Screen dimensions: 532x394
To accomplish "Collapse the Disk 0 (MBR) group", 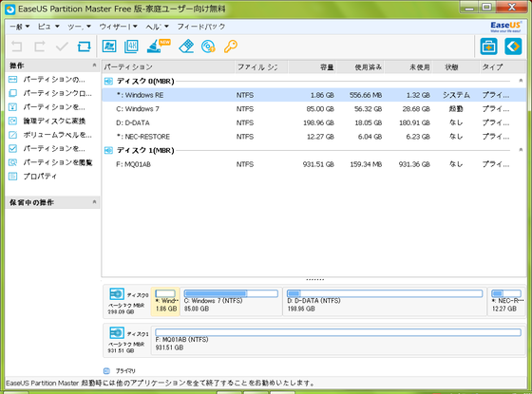I will pyautogui.click(x=521, y=81).
